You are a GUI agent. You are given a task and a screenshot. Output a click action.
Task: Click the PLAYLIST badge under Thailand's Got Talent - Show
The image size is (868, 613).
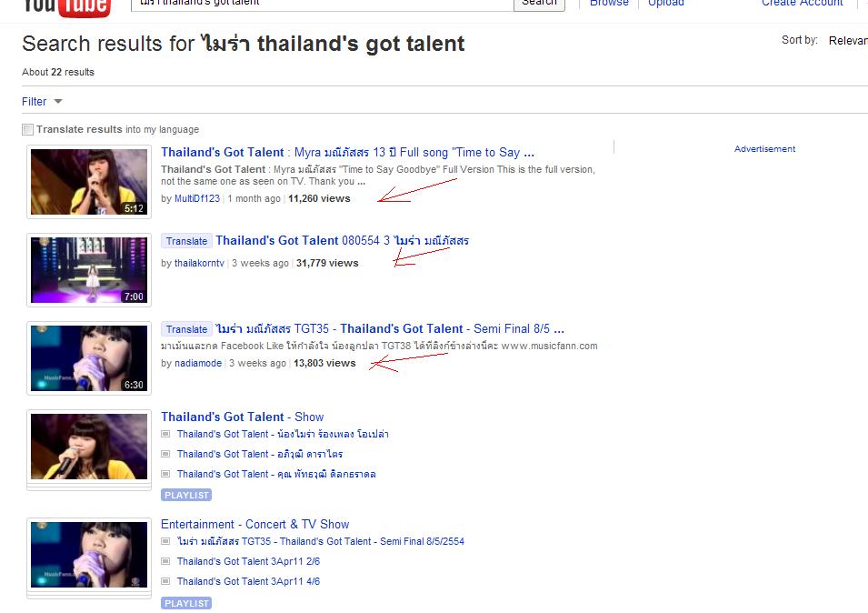tap(186, 495)
